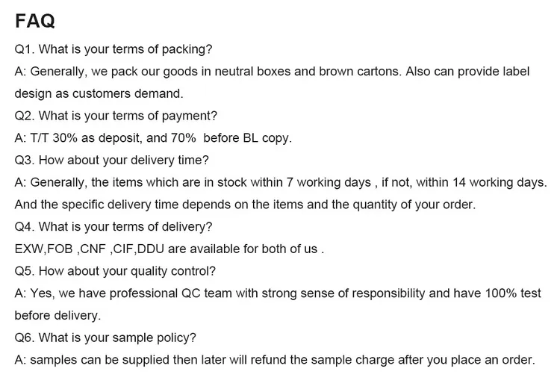This screenshot has width=560, height=392.
Task: Click the T/T 30% deposit answer
Action: pyautogui.click(x=153, y=138)
